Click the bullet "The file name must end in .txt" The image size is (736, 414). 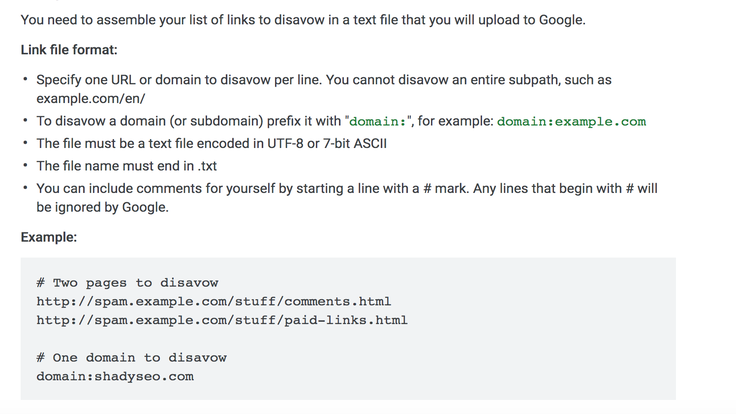[127, 166]
